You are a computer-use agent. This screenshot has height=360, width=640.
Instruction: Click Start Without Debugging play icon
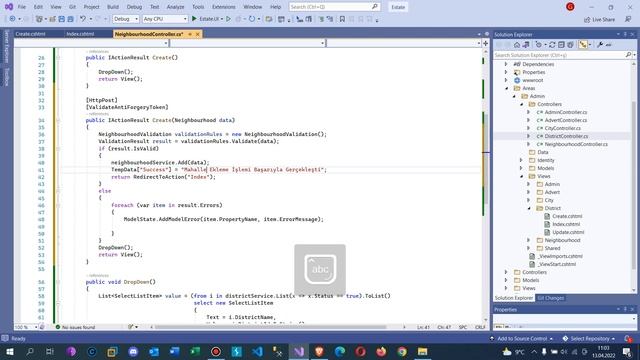tap(229, 19)
